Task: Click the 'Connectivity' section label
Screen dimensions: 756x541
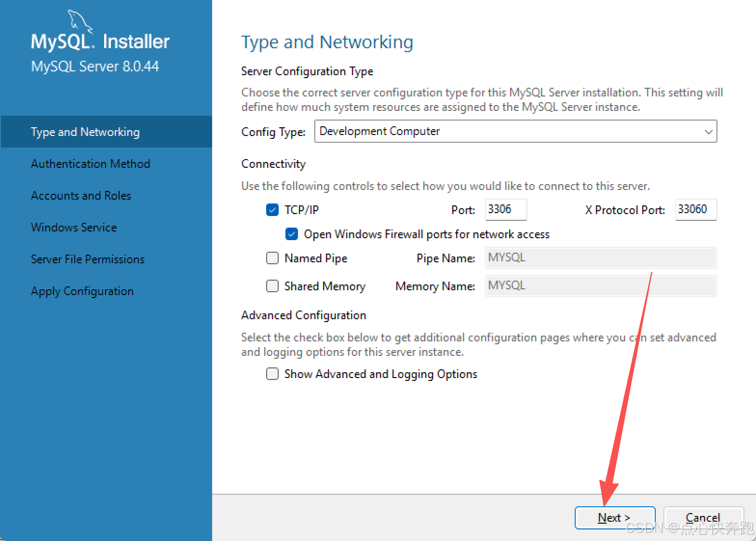Action: [x=273, y=164]
